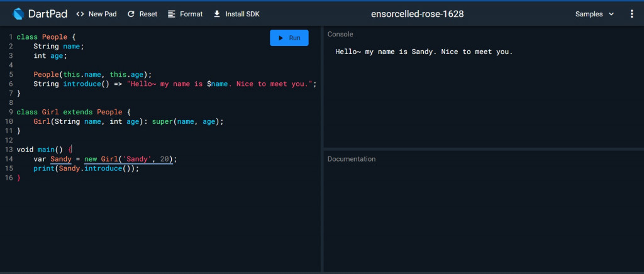Click 'super(name, age)' on line 10
Image resolution: width=644 pixels, height=274 pixels.
pos(186,122)
